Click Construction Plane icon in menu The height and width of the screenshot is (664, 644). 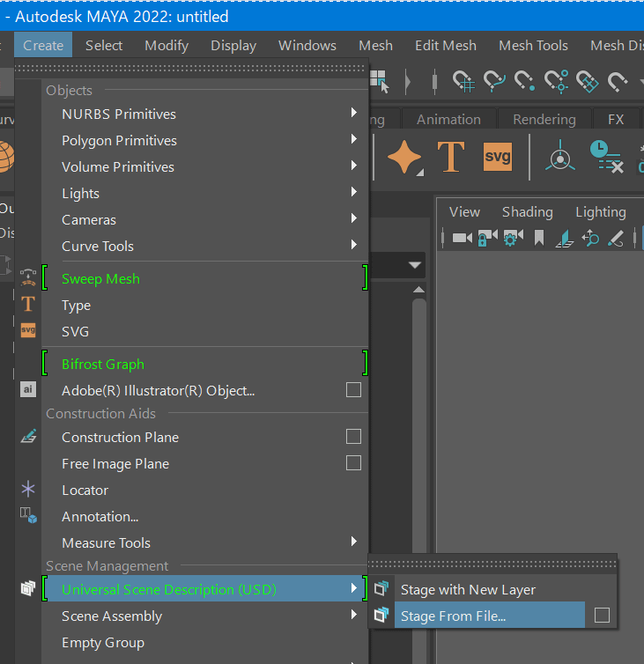28,436
